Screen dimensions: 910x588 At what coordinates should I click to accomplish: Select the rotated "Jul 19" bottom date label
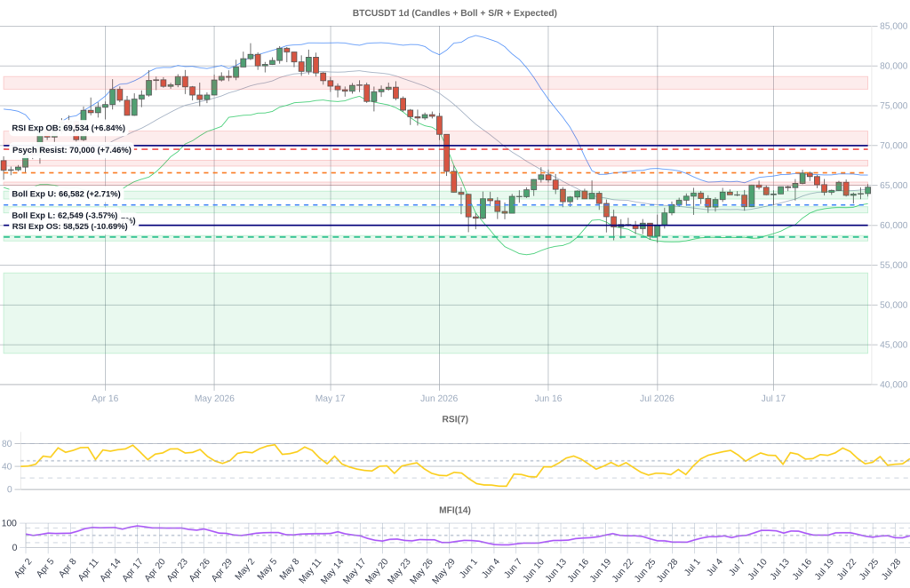[824, 570]
